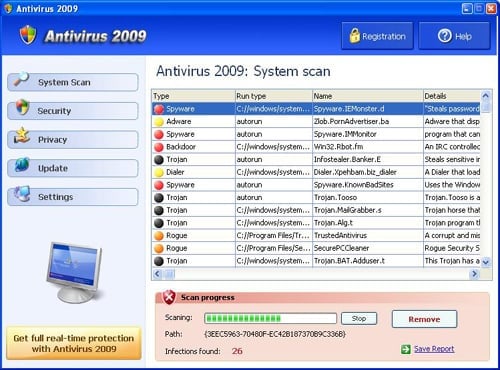Image resolution: width=500 pixels, height=370 pixels.
Task: Click the globe icon on Update
Action: (22, 165)
